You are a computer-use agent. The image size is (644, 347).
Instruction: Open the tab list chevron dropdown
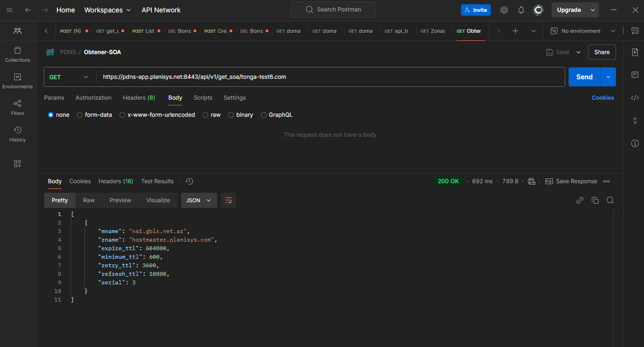coord(534,31)
